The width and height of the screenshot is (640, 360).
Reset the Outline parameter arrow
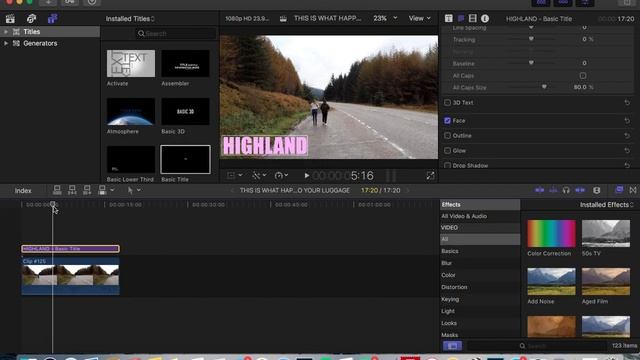tap(627, 136)
